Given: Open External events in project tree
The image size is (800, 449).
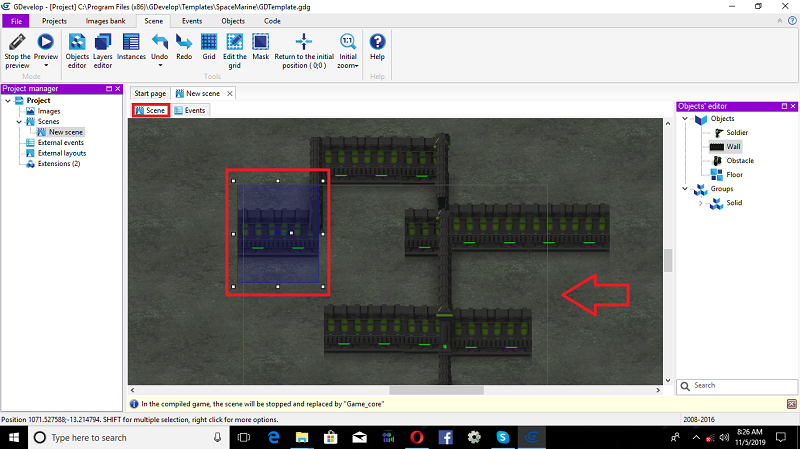Looking at the screenshot, I should pyautogui.click(x=61, y=143).
